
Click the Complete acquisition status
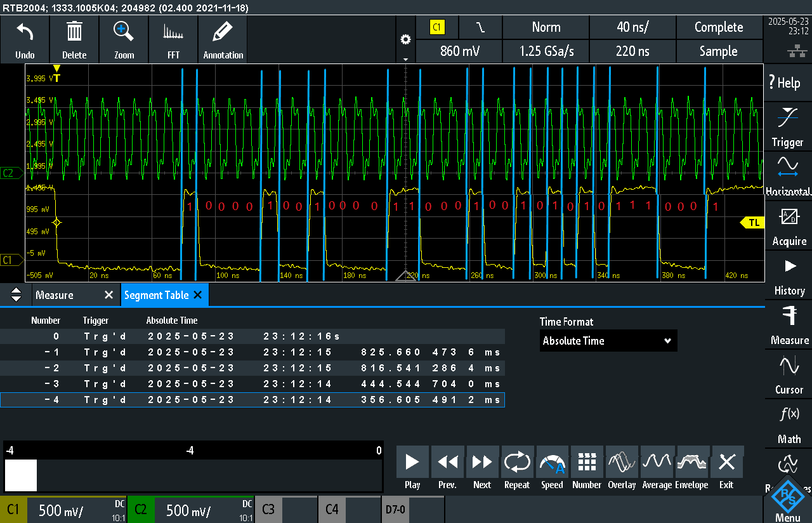pos(719,27)
